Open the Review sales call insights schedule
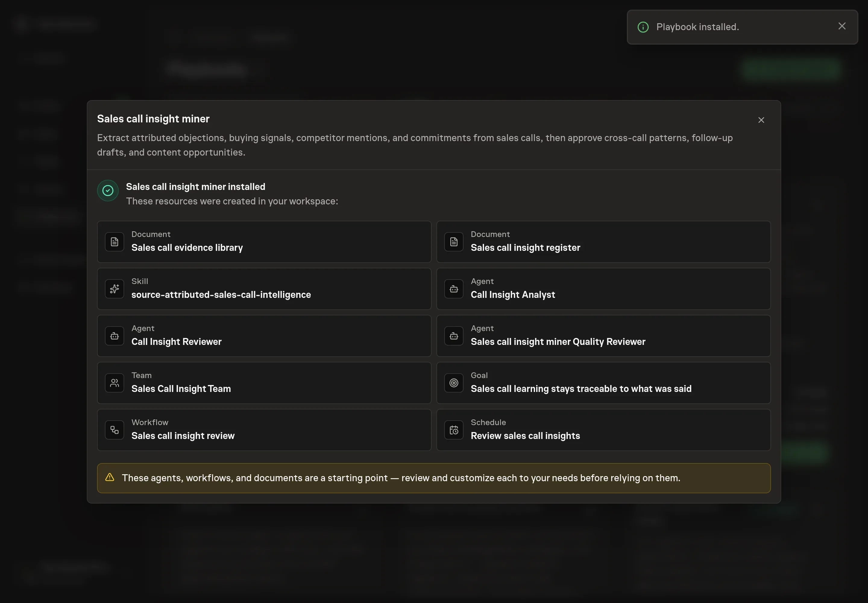868x603 pixels. 603,430
